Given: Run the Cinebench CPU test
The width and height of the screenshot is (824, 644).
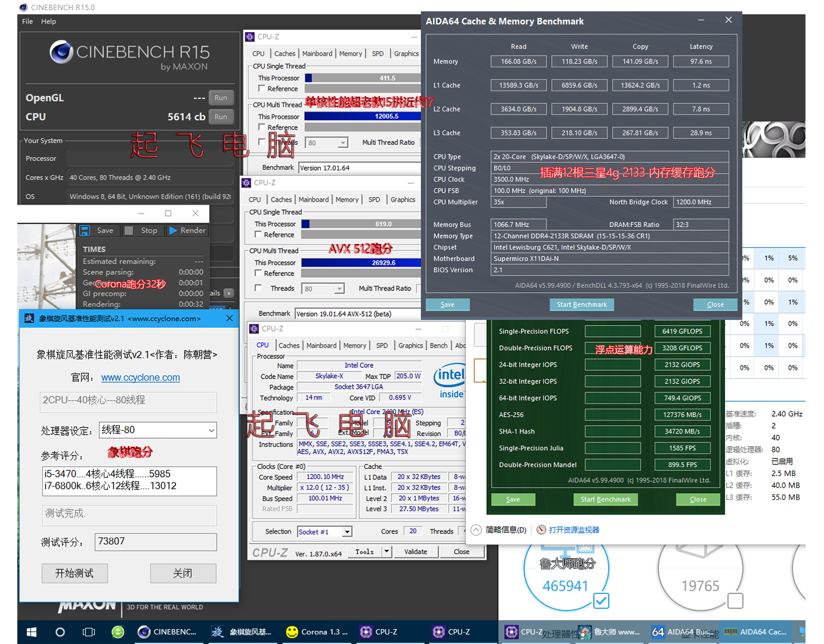Looking at the screenshot, I should coord(221,117).
